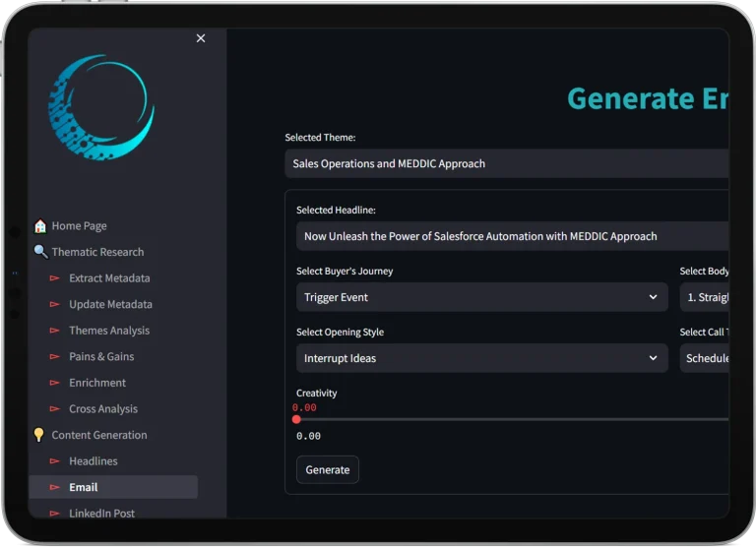Click the magnifier icon beside Thematic Research
This screenshot has width=756, height=547.
coord(40,252)
